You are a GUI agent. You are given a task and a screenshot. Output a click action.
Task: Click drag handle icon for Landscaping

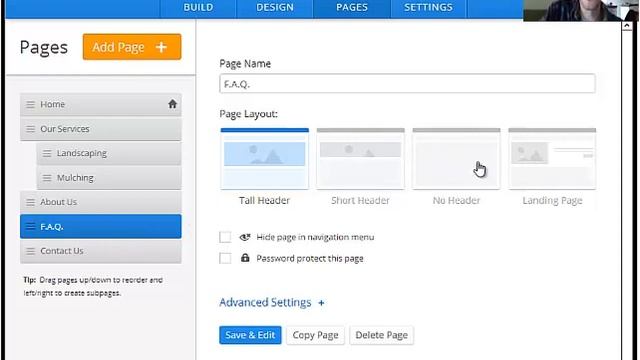pyautogui.click(x=47, y=153)
